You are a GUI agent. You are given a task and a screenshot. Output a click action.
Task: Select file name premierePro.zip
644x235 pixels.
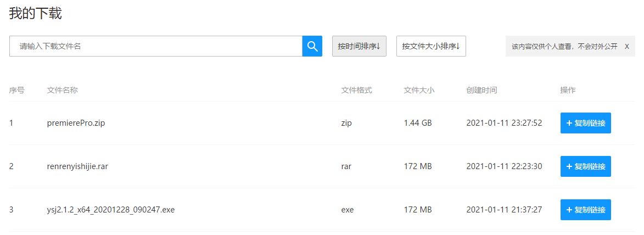pyautogui.click(x=76, y=123)
